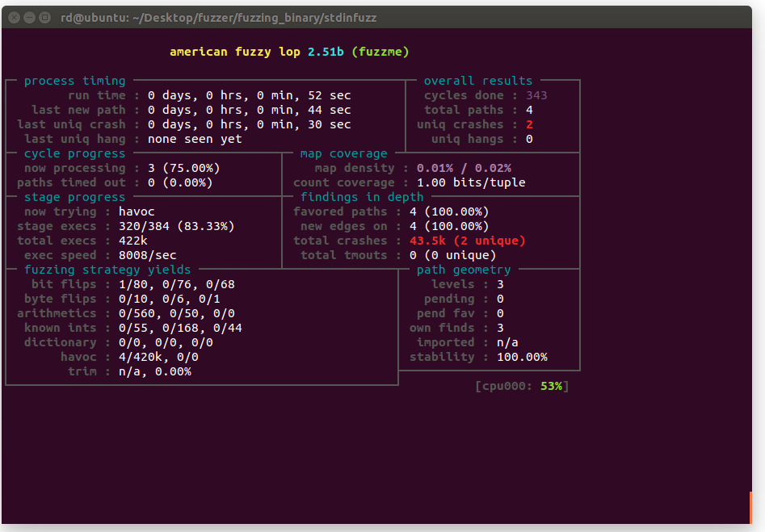Screen dimensions: 765x532
Task: Click 'none seen yet' hang value
Action: tap(195, 140)
